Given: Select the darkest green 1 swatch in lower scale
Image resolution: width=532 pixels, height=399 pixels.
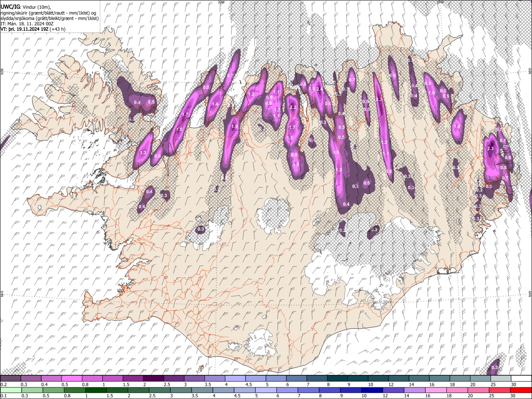Looking at the screenshot, I should tap(96, 390).
